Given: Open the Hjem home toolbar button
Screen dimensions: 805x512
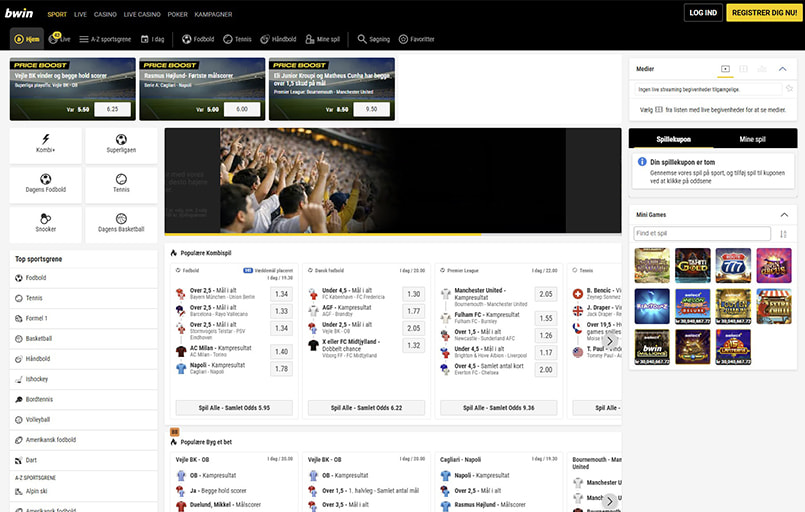Looking at the screenshot, I should 27,39.
